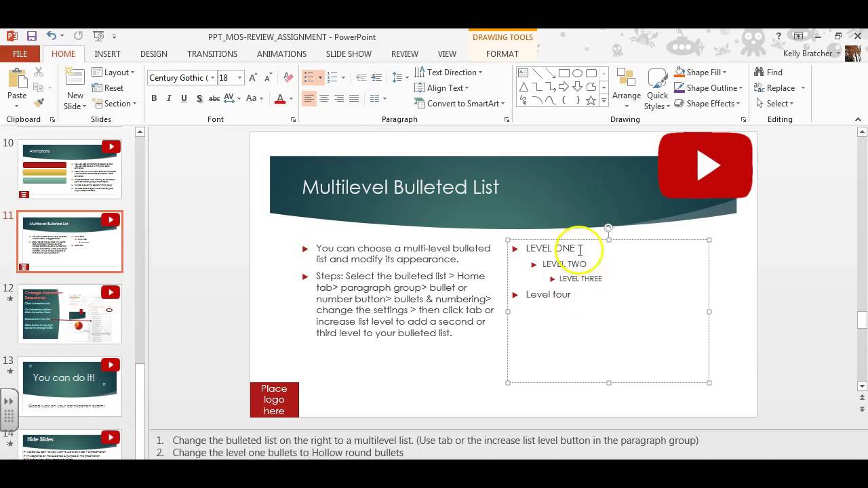Select the right Block Arrow shape

(564, 87)
